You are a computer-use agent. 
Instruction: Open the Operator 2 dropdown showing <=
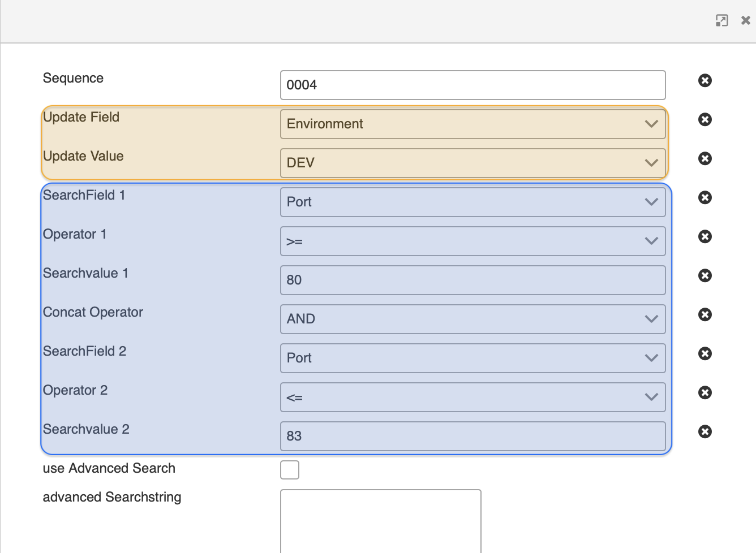click(472, 397)
